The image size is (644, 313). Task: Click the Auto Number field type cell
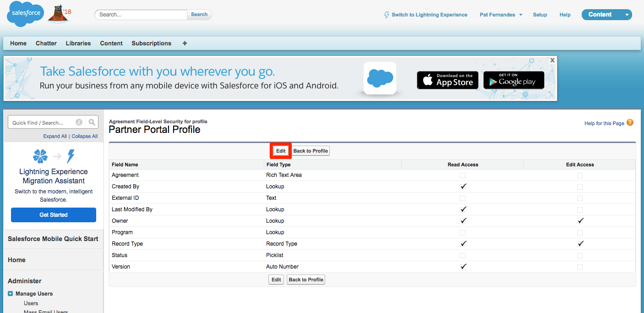(x=282, y=267)
